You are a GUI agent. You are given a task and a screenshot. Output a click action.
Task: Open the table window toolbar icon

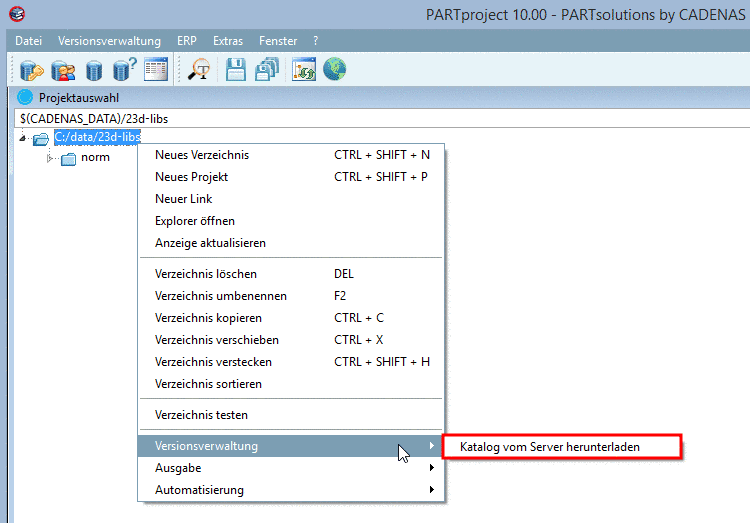[156, 69]
